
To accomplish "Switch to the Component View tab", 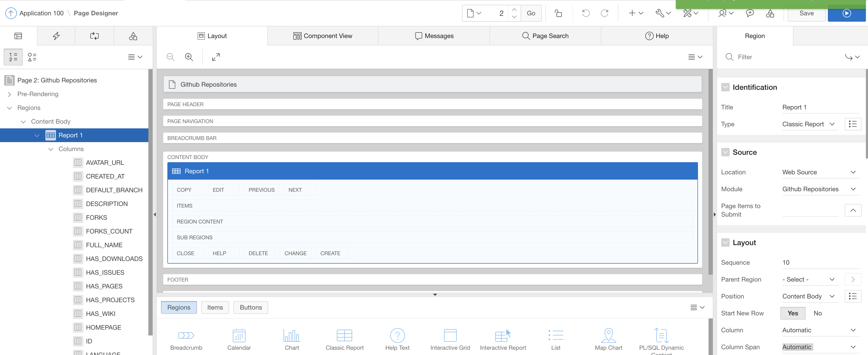I will (323, 36).
